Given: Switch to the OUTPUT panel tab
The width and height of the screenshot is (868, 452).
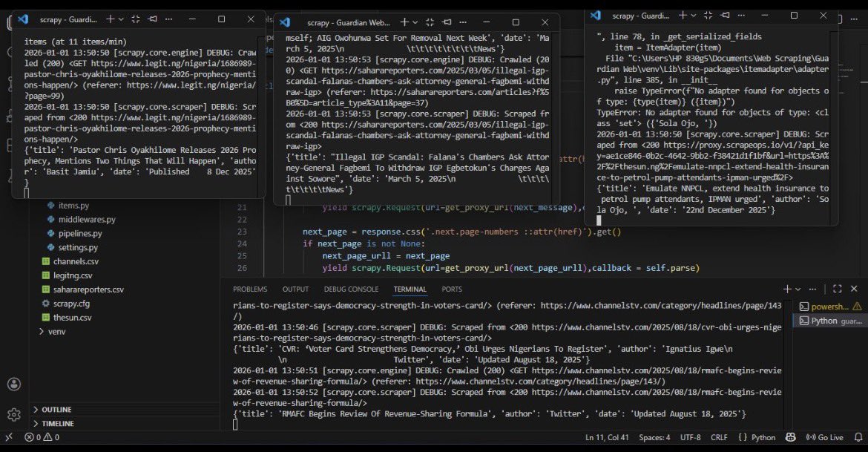Looking at the screenshot, I should pyautogui.click(x=295, y=289).
